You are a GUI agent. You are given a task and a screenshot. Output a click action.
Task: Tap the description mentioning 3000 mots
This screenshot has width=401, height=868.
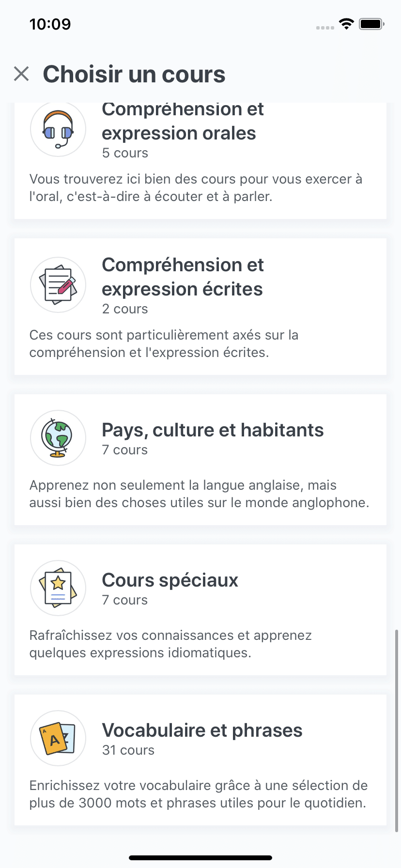tap(199, 794)
